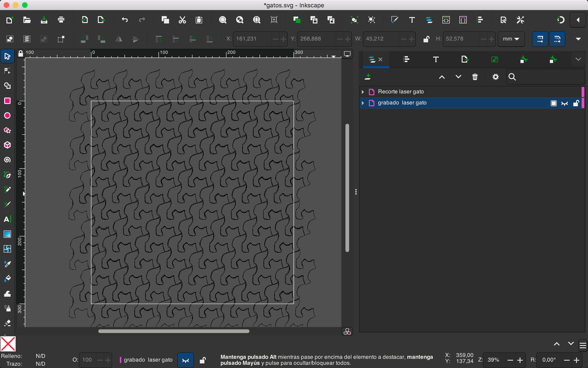Select the Gradient tool
This screenshot has height=368, width=588.
7,234
